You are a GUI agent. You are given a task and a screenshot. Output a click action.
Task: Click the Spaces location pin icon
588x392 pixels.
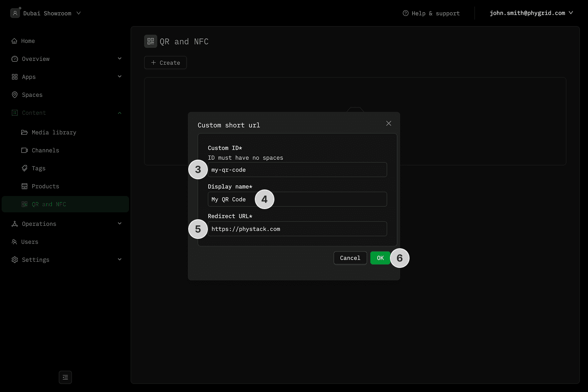(15, 95)
